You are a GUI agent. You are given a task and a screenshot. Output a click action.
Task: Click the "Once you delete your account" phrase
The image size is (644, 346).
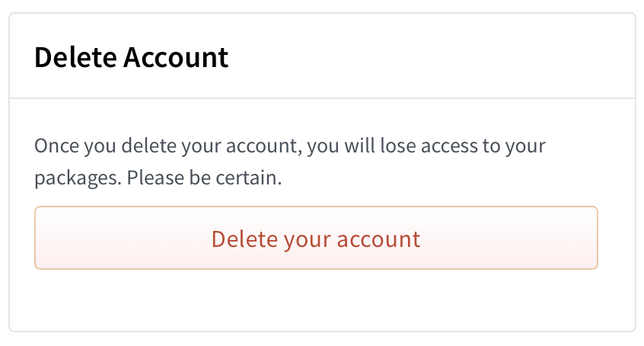167,146
